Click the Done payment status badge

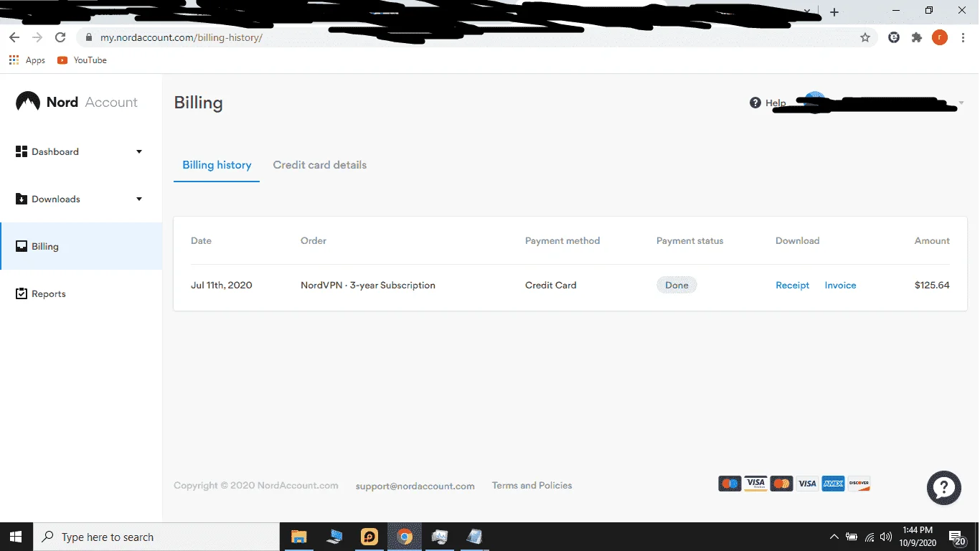point(677,285)
